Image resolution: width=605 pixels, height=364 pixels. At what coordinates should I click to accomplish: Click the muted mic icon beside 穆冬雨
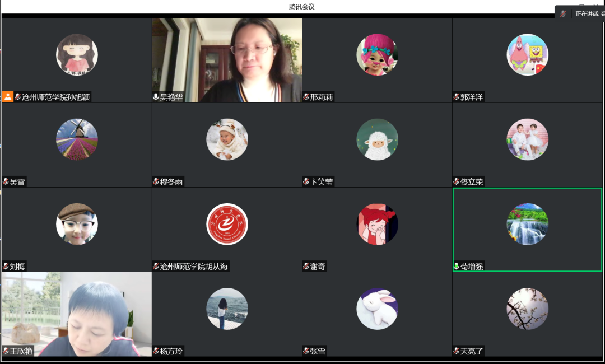(156, 182)
